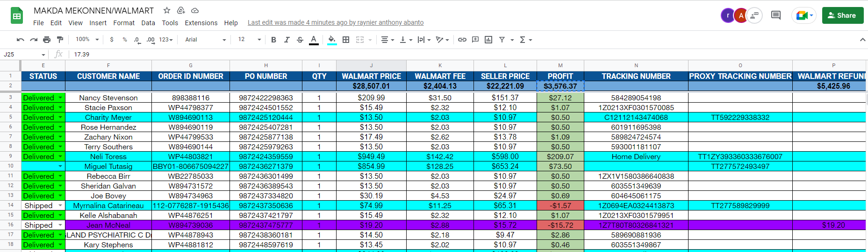Viewport: 868px width, 252px height.
Task: Open the File menu
Action: [x=38, y=23]
